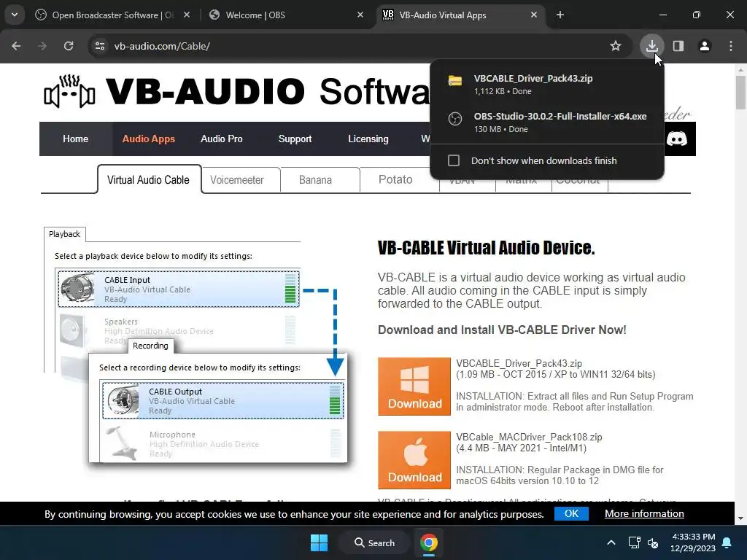The image size is (747, 560).
Task: Expand the tab search dropdown chevron
Action: pos(15,15)
